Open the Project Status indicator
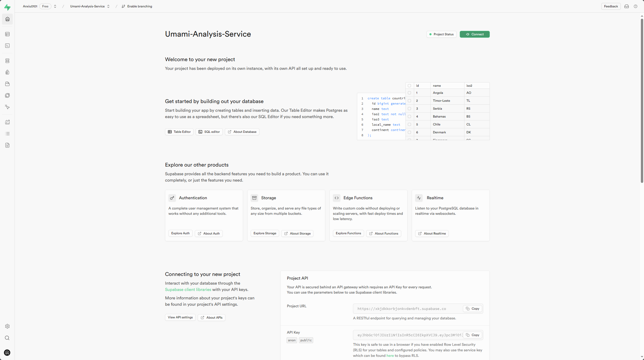Image resolution: width=644 pixels, height=360 pixels. (441, 34)
